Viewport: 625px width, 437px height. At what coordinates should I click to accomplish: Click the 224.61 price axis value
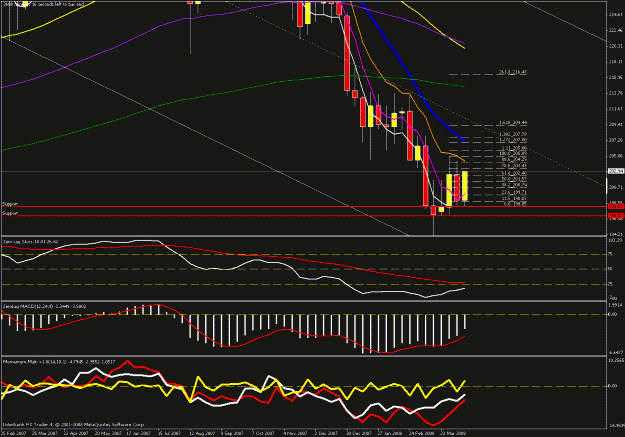[x=616, y=15]
